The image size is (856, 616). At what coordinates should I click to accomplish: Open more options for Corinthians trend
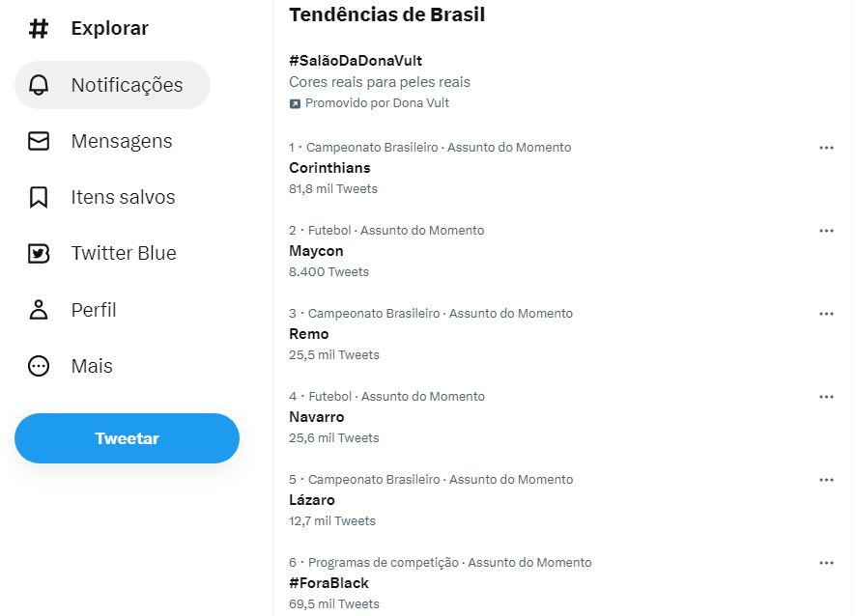coord(826,148)
